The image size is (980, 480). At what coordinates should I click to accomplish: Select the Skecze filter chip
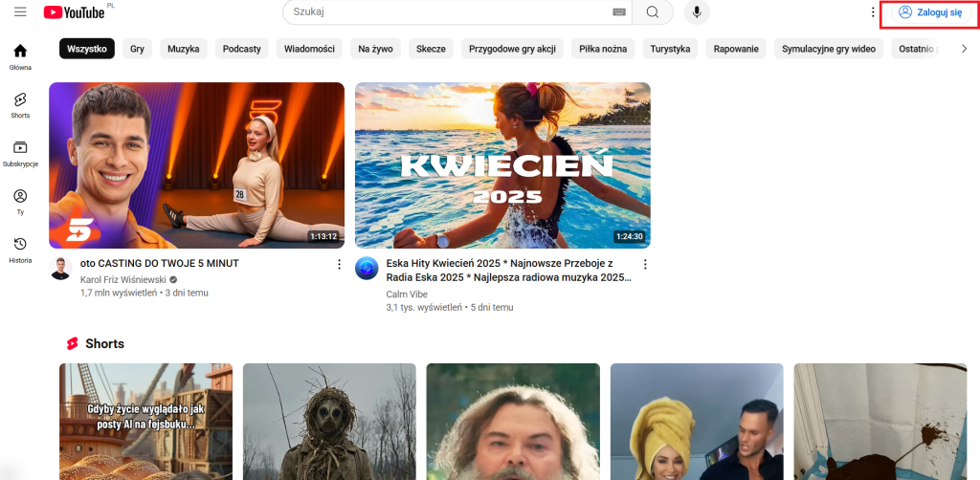pyautogui.click(x=432, y=49)
